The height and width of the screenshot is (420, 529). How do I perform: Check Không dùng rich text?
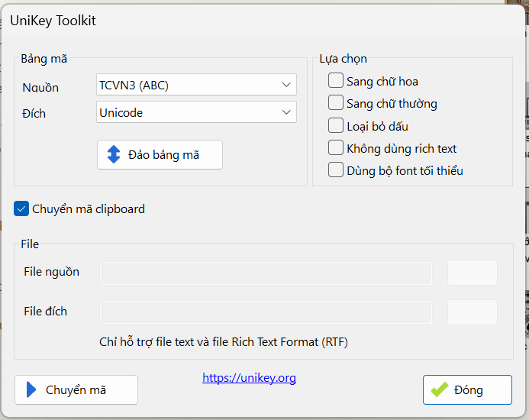(336, 147)
